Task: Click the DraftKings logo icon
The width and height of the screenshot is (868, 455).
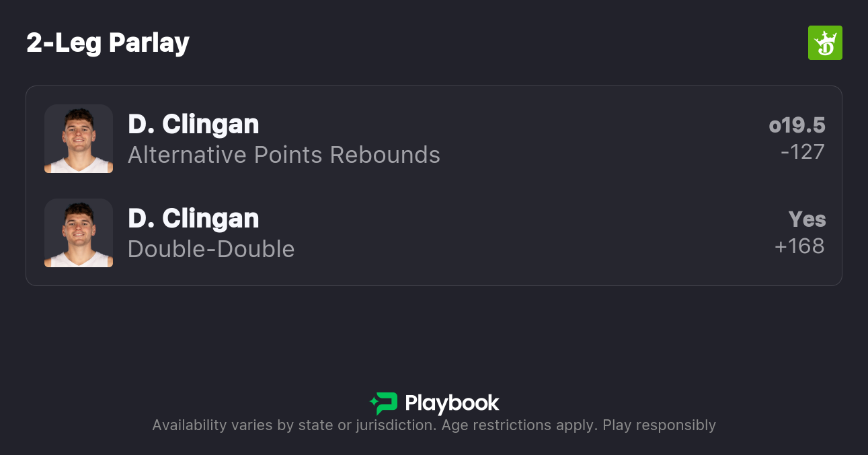Action: click(824, 43)
